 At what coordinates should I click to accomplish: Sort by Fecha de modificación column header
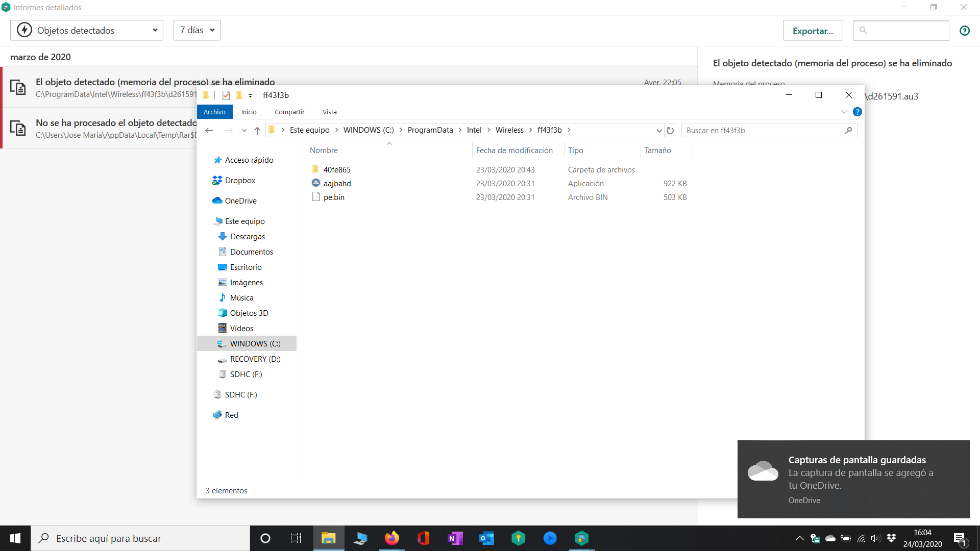coord(514,151)
